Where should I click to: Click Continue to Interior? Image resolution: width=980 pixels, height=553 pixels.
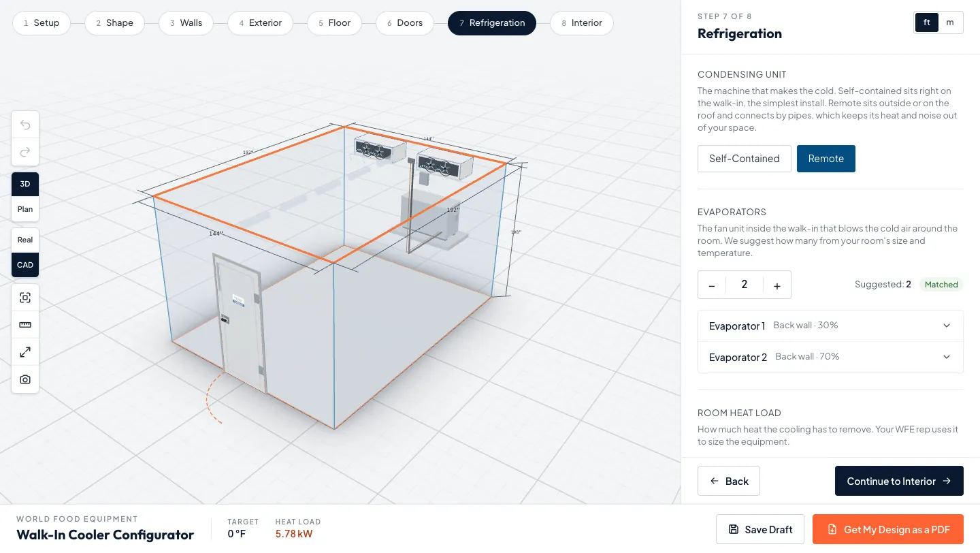coord(899,481)
